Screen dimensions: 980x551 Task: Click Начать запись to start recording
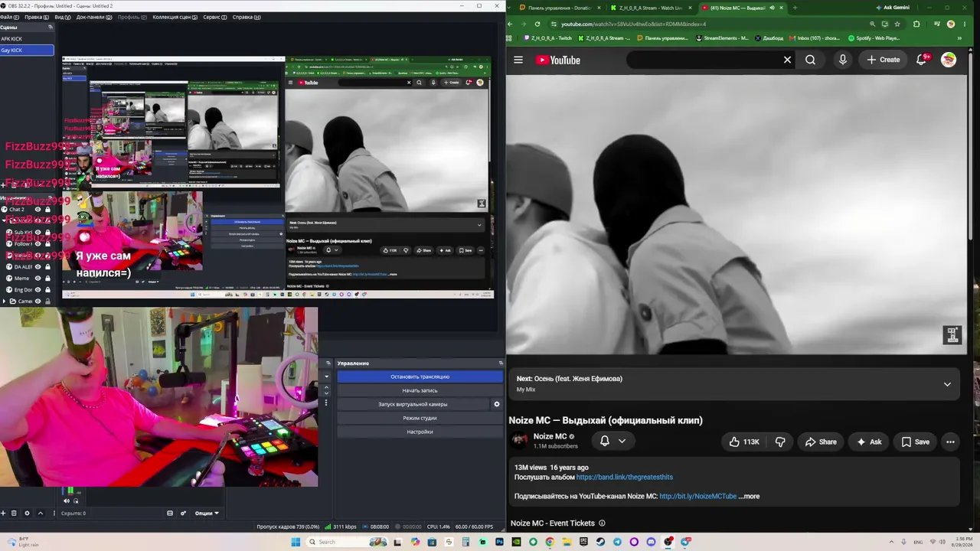pyautogui.click(x=420, y=390)
